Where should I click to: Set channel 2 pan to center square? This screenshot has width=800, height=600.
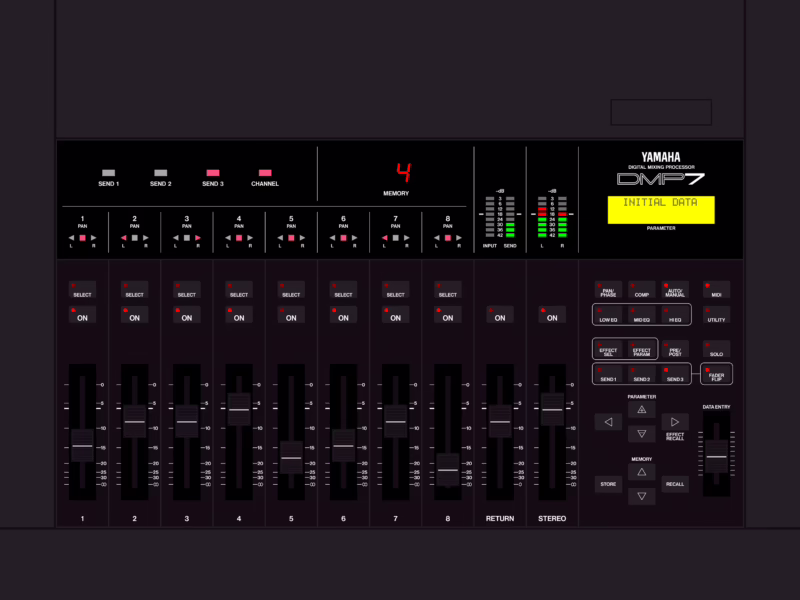[135, 238]
